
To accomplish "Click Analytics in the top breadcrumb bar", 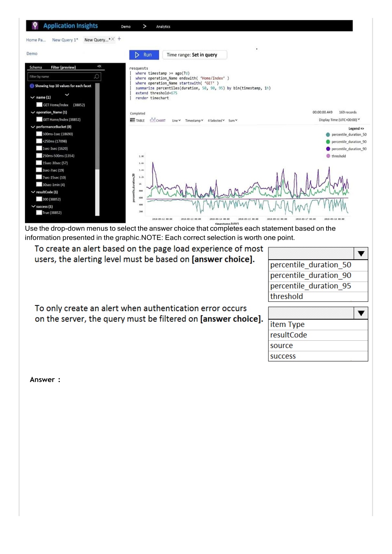I will pos(163,27).
